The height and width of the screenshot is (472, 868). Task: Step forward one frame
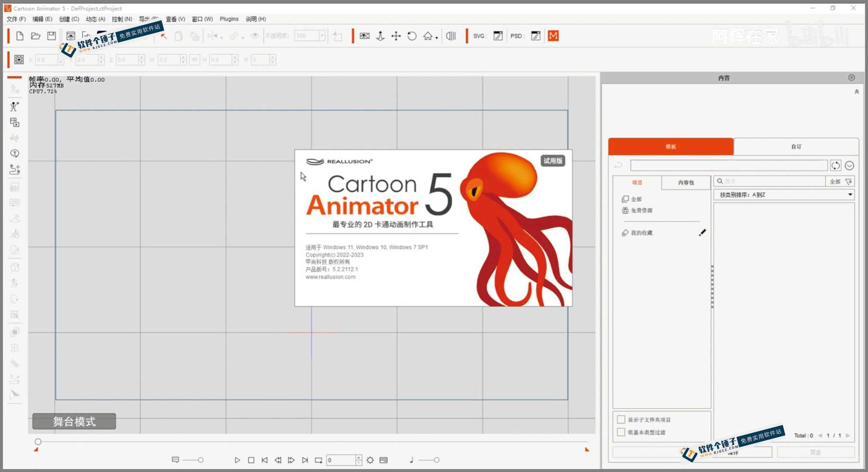tap(291, 460)
